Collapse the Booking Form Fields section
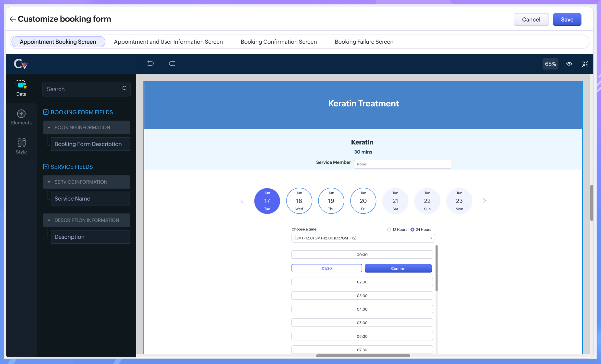The width and height of the screenshot is (601, 364). click(x=46, y=112)
